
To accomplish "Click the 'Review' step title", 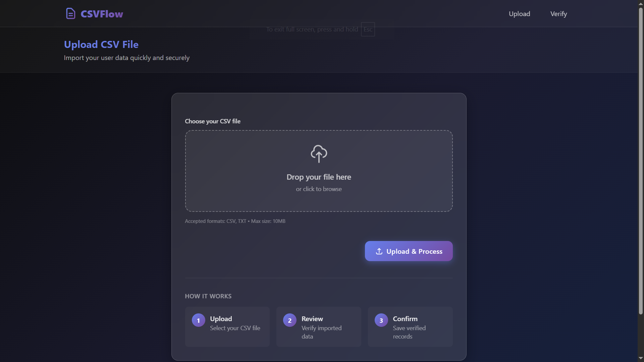I will coord(312,319).
